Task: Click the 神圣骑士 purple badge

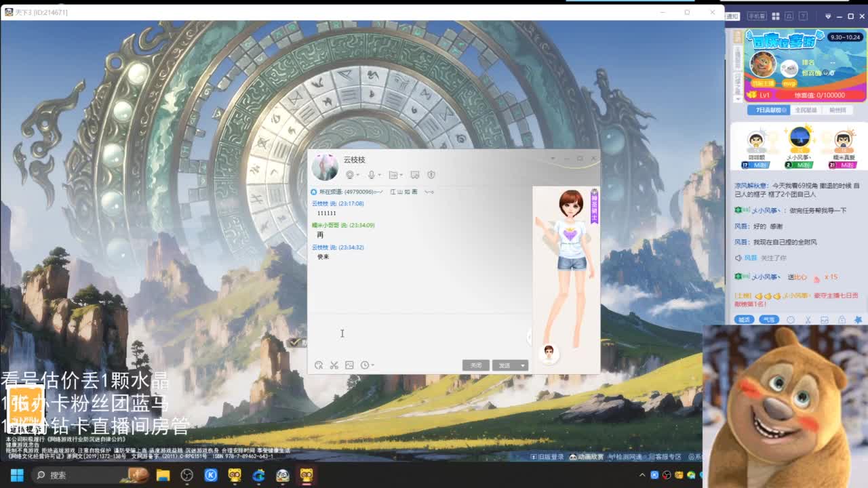Action: [595, 206]
